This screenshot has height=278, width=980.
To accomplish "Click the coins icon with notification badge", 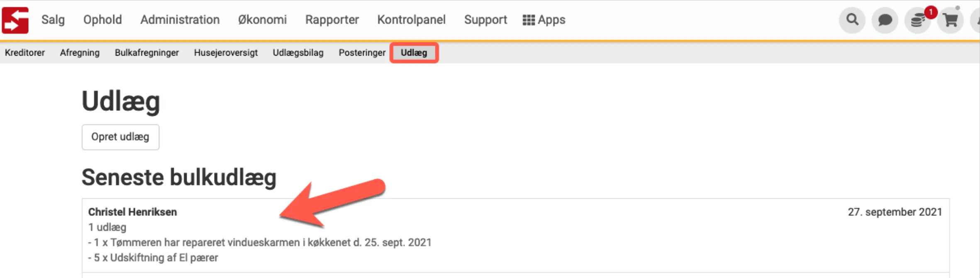I will click(918, 20).
